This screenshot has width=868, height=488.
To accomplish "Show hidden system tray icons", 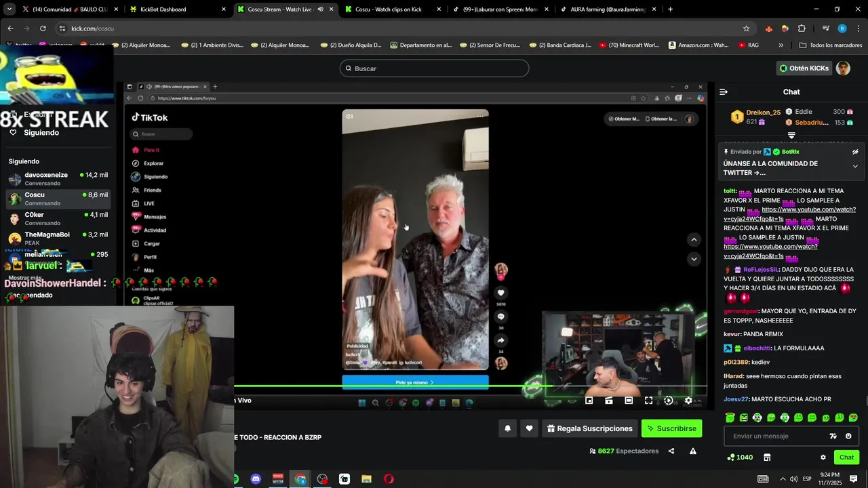I will 783,479.
